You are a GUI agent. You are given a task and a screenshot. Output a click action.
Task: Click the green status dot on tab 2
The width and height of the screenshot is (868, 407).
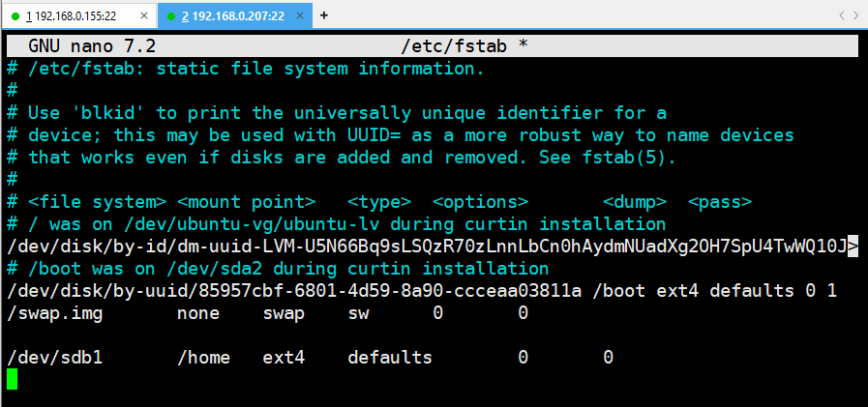[171, 16]
